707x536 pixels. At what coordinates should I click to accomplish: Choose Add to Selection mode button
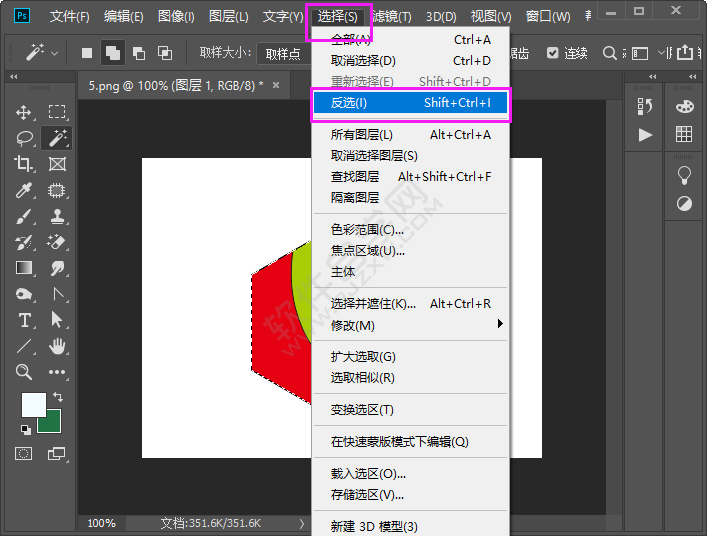pyautogui.click(x=113, y=53)
